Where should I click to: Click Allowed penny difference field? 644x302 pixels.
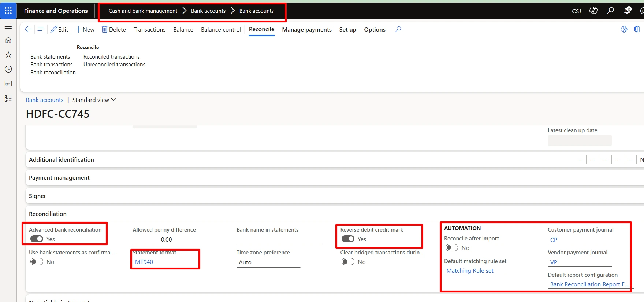153,240
